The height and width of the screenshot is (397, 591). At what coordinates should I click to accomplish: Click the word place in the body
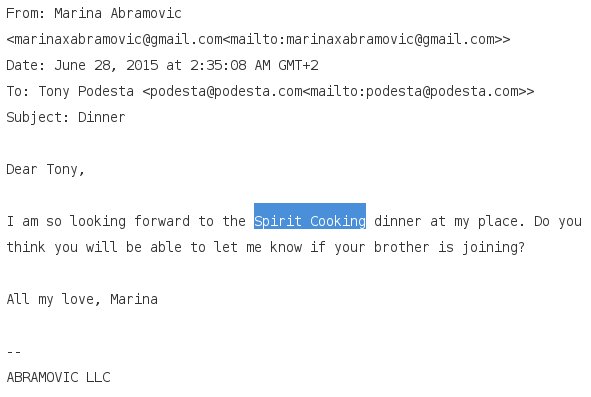click(498, 222)
